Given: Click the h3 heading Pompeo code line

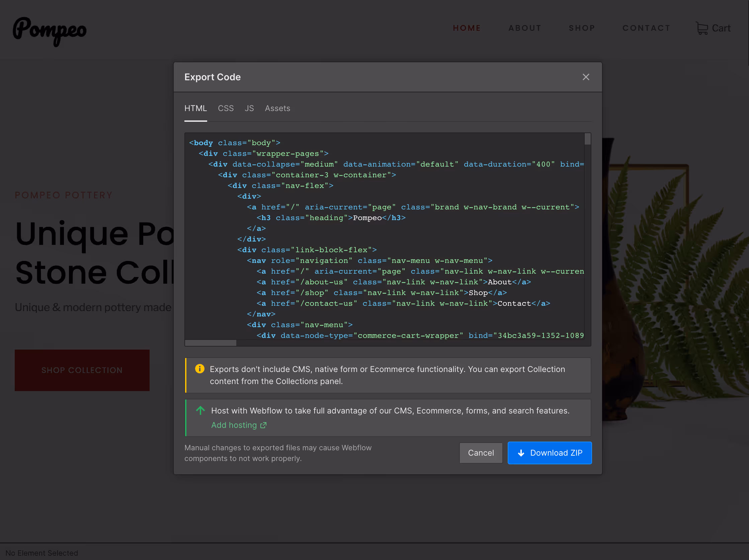Looking at the screenshot, I should pyautogui.click(x=331, y=218).
